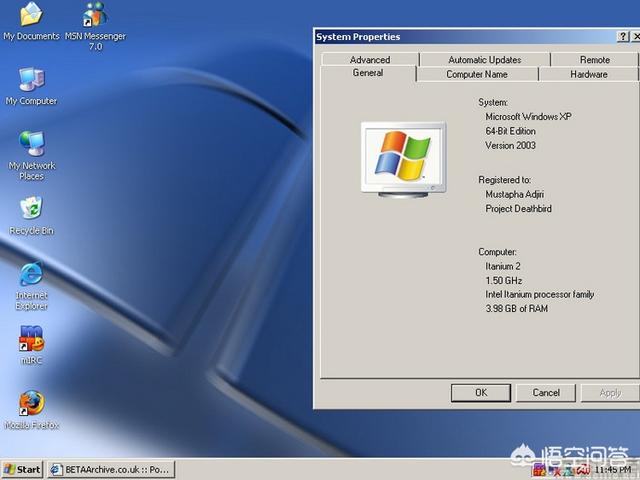Click the name Mustapha Adjiri

[514, 194]
